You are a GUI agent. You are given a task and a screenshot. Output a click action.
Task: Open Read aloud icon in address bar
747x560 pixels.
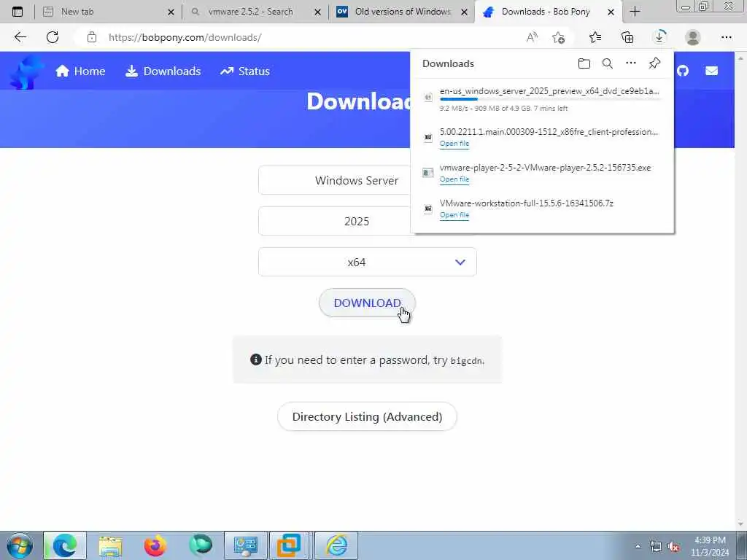[x=532, y=37]
